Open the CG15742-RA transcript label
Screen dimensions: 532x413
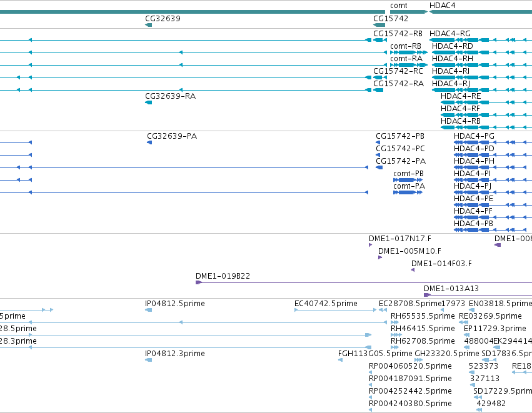398,84
